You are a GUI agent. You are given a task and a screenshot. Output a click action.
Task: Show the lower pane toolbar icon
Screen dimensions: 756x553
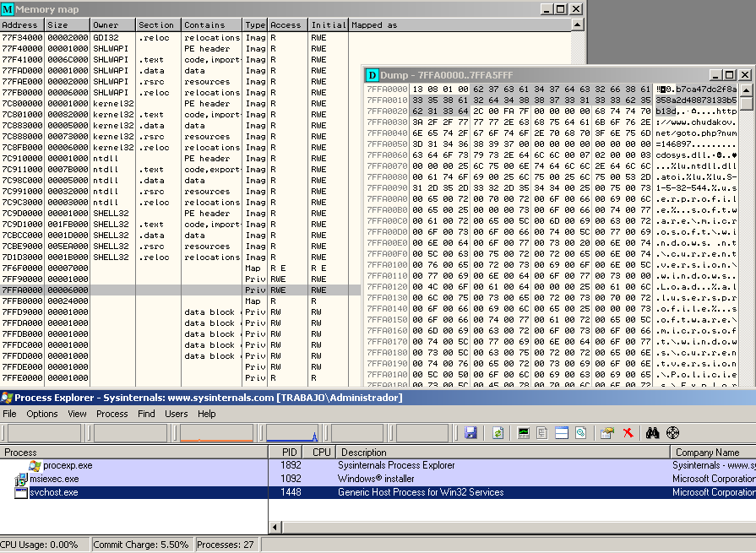click(x=562, y=433)
